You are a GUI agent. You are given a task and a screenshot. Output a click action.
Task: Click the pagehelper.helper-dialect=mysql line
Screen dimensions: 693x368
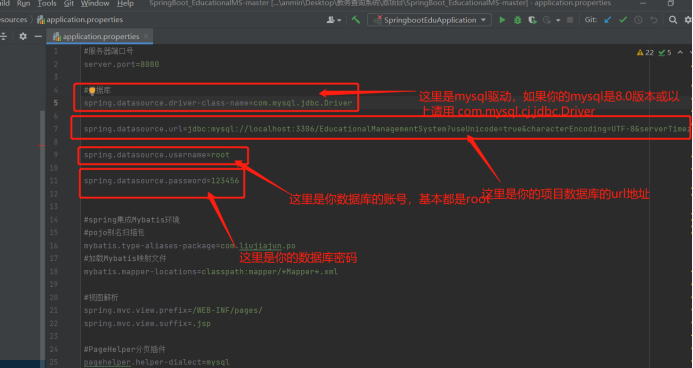156,362
